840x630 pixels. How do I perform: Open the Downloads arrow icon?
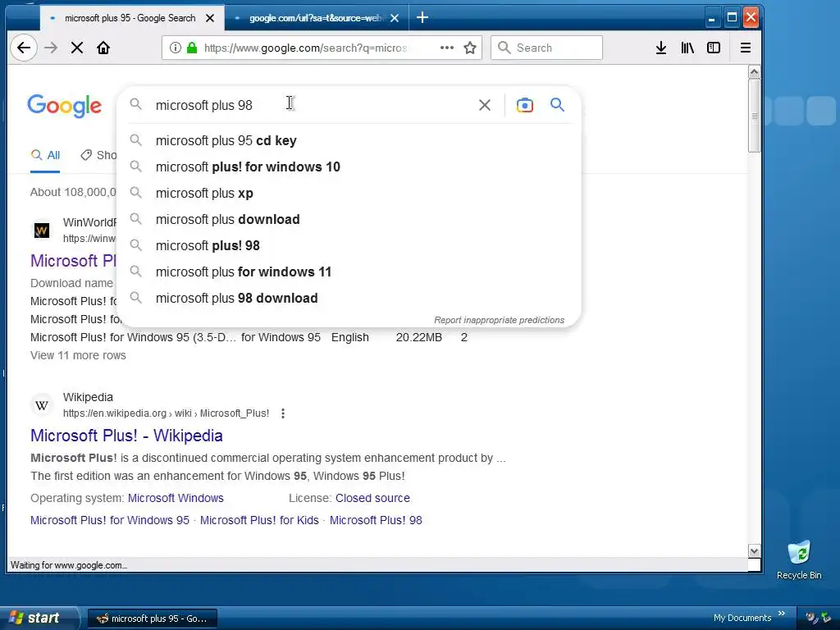pos(661,48)
